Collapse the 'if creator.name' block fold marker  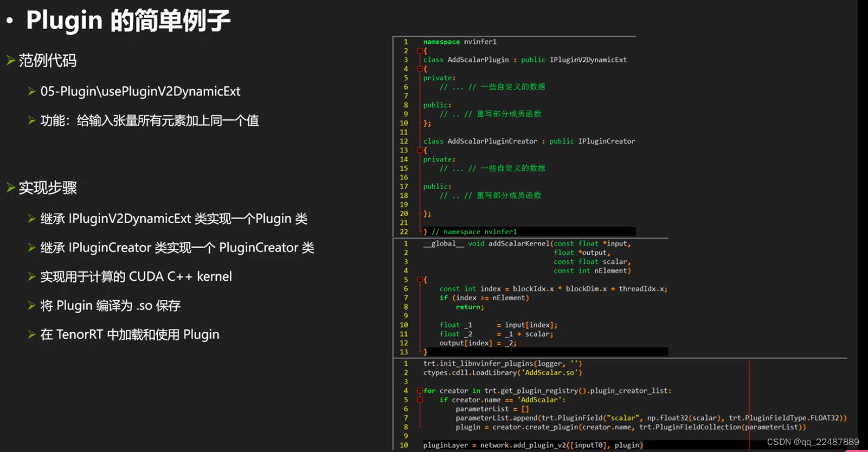420,400
